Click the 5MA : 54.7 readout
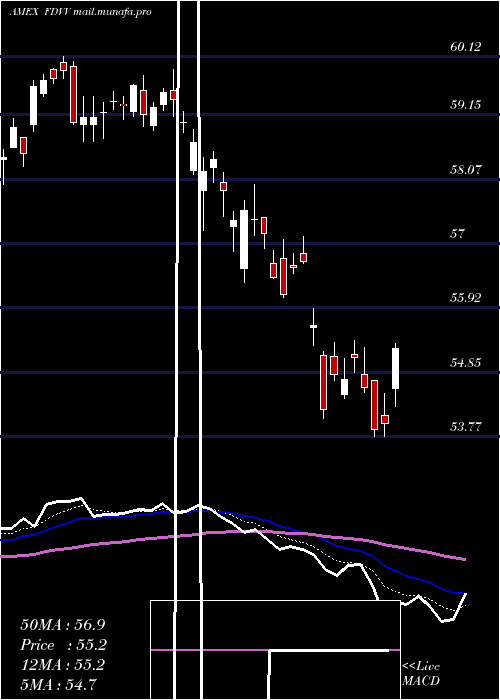500x700 pixels. (59, 684)
